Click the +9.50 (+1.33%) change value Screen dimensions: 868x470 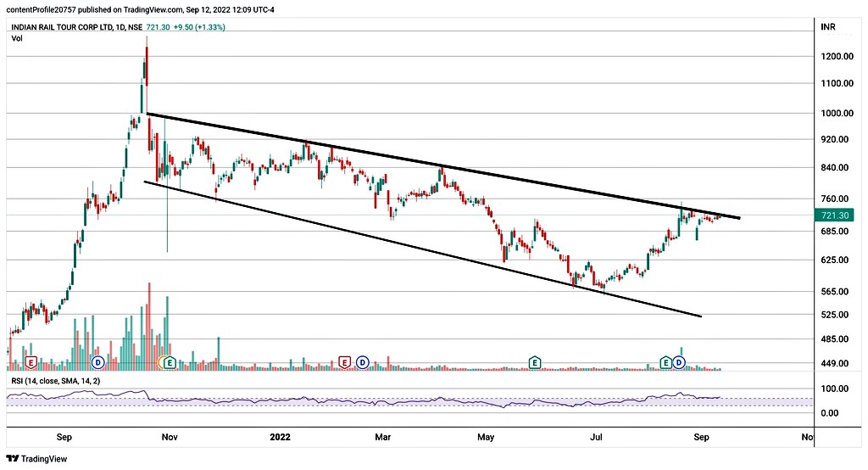pyautogui.click(x=199, y=27)
